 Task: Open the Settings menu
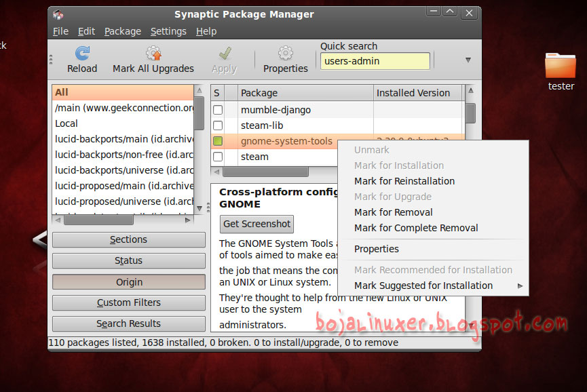pos(168,31)
